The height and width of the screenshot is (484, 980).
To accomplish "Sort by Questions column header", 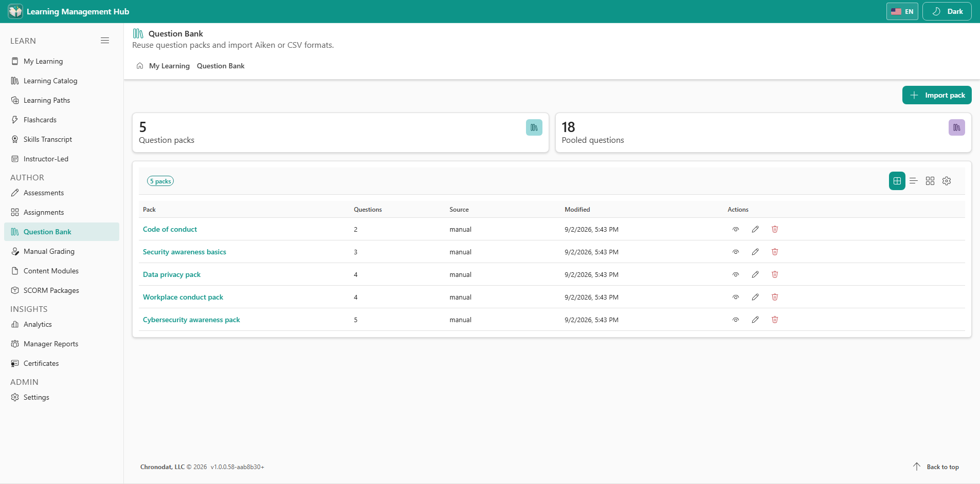I will click(368, 209).
